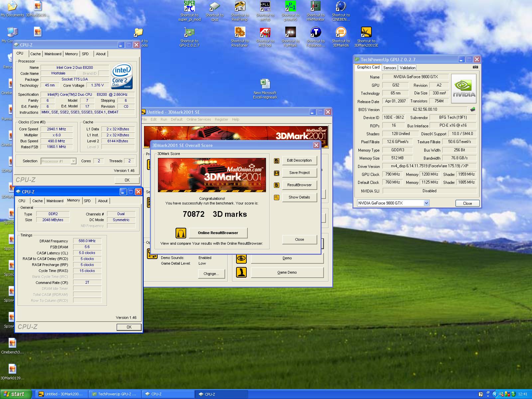Switch to Mainboard tab in upper CPU-Z

point(53,54)
